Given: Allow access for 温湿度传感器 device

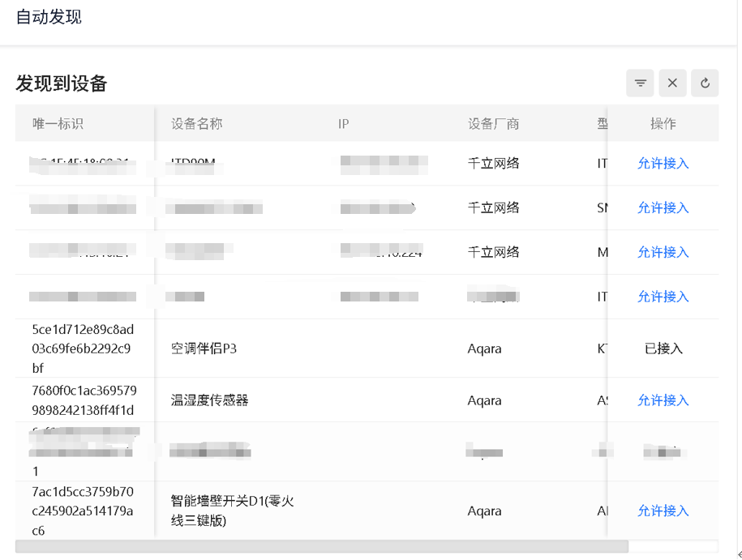Looking at the screenshot, I should (663, 400).
